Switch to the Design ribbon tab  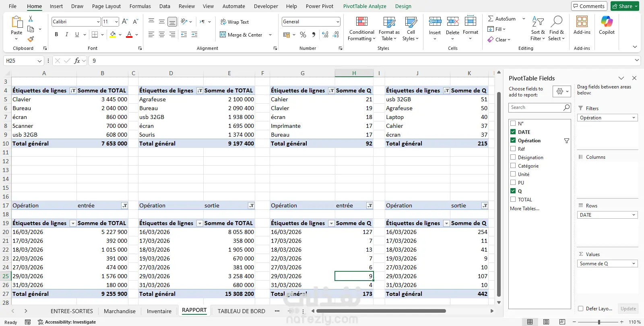click(x=403, y=6)
